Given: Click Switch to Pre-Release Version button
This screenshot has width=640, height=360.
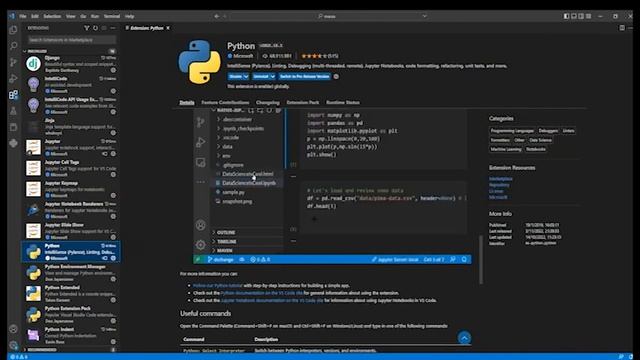Looking at the screenshot, I should coord(304,77).
